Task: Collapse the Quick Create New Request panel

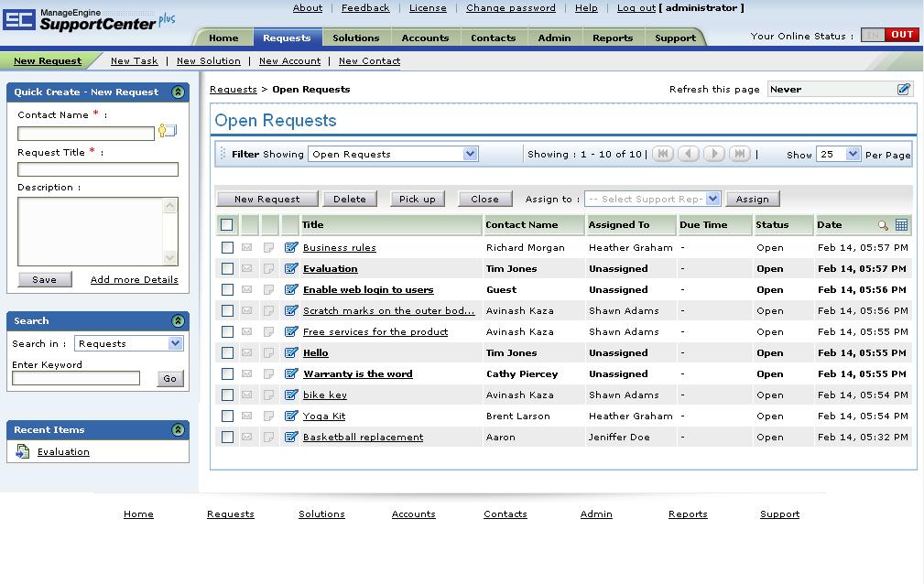Action: [x=178, y=92]
